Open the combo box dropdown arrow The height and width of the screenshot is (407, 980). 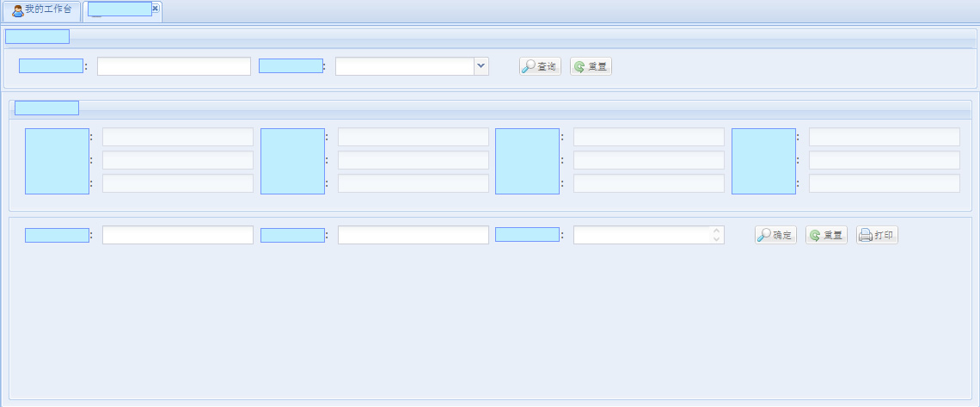(x=481, y=66)
